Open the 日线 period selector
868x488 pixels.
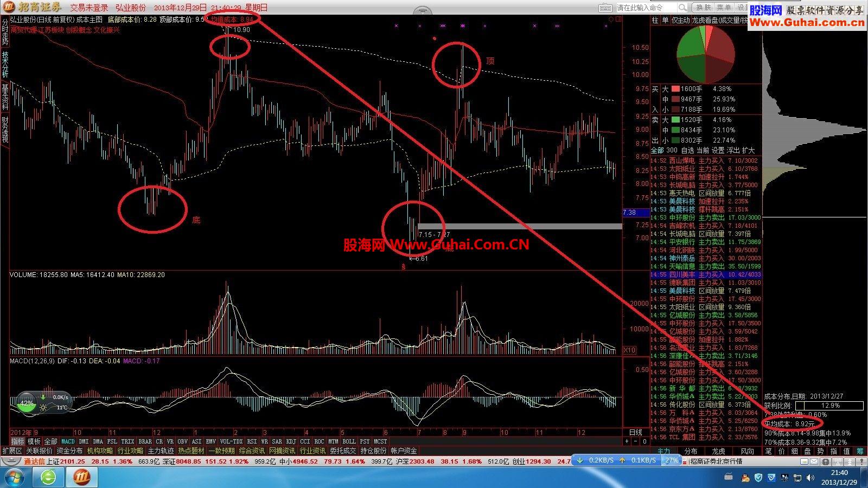click(x=635, y=432)
